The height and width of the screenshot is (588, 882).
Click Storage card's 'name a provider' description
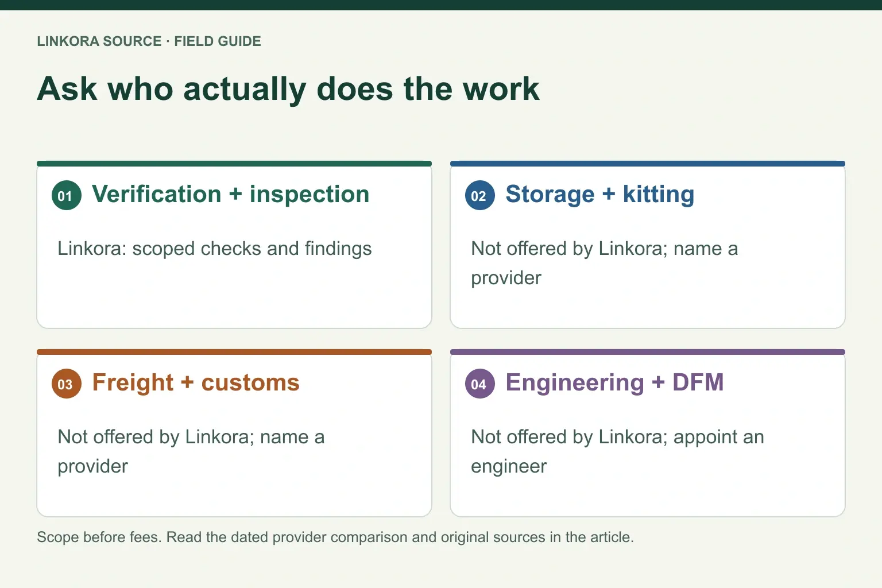click(x=605, y=263)
